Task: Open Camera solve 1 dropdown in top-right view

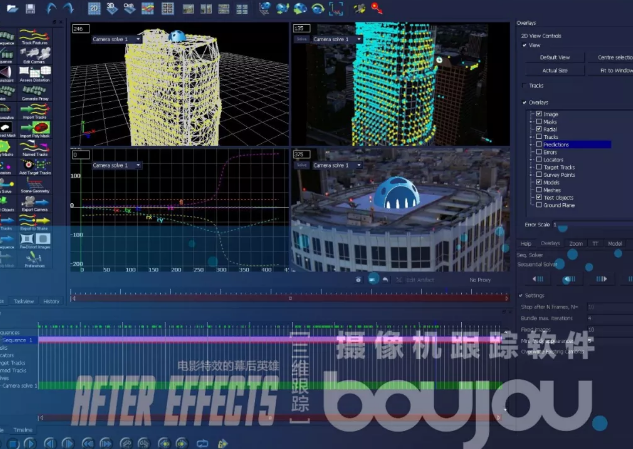Action: (x=337, y=39)
